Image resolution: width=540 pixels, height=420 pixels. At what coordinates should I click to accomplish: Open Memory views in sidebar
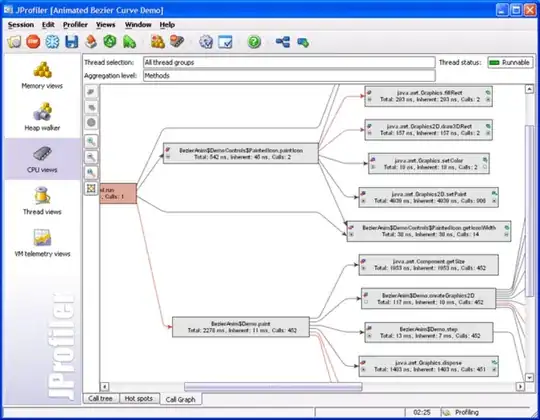click(x=42, y=75)
